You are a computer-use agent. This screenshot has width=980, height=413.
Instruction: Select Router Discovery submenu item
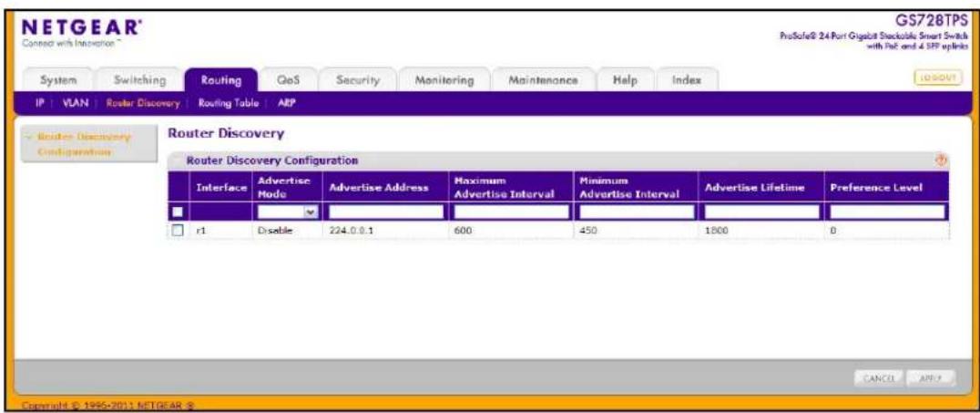143,104
